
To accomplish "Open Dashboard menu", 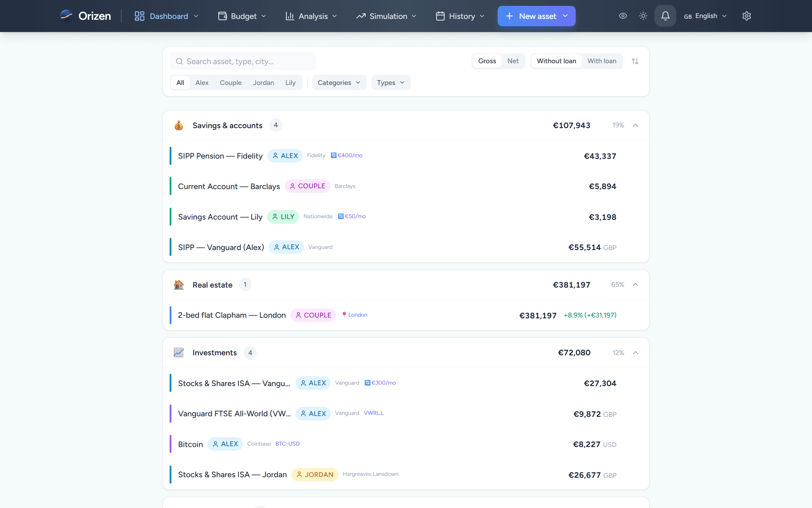I will tap(166, 16).
